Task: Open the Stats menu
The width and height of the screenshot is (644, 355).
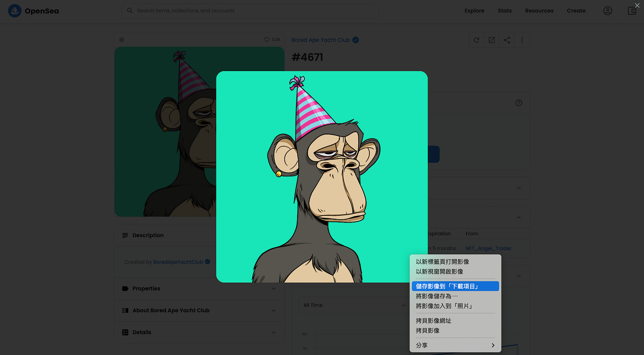Action: [x=505, y=11]
